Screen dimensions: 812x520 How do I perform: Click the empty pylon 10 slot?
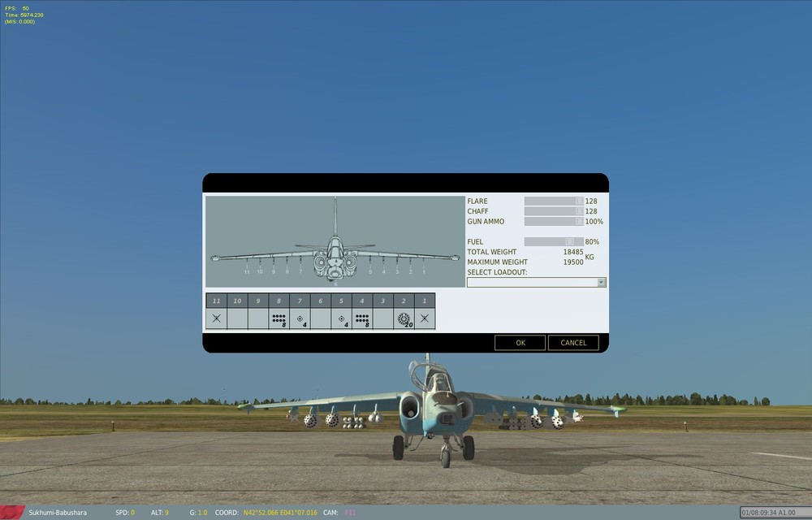point(237,318)
